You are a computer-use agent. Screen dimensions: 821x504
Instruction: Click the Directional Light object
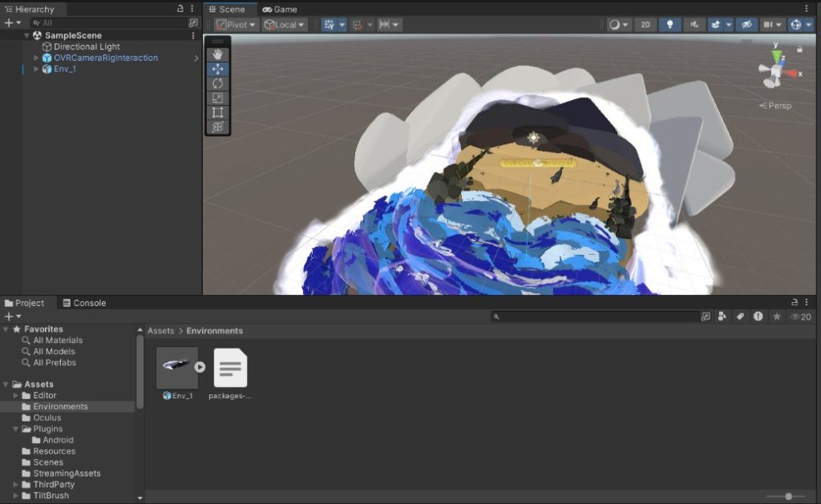[x=87, y=46]
